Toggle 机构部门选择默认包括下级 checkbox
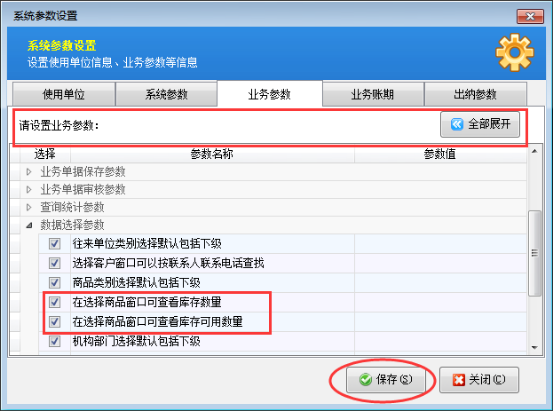Screen dimensions: 554x412 click(54, 341)
